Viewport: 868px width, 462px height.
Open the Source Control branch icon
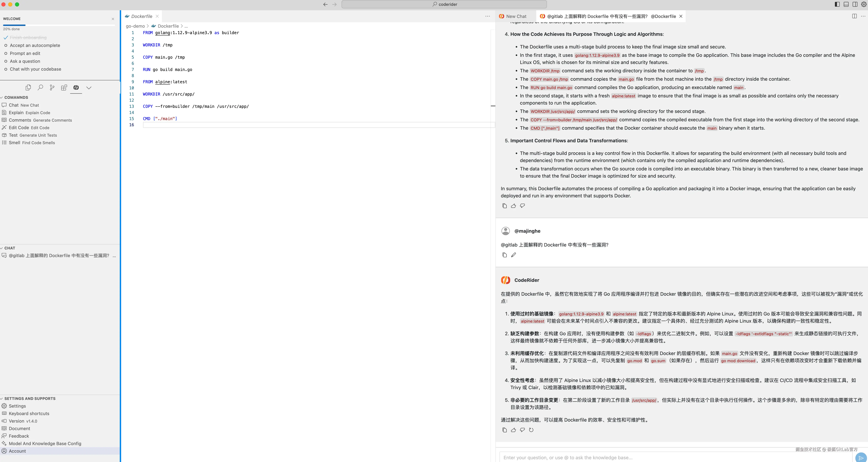click(52, 88)
